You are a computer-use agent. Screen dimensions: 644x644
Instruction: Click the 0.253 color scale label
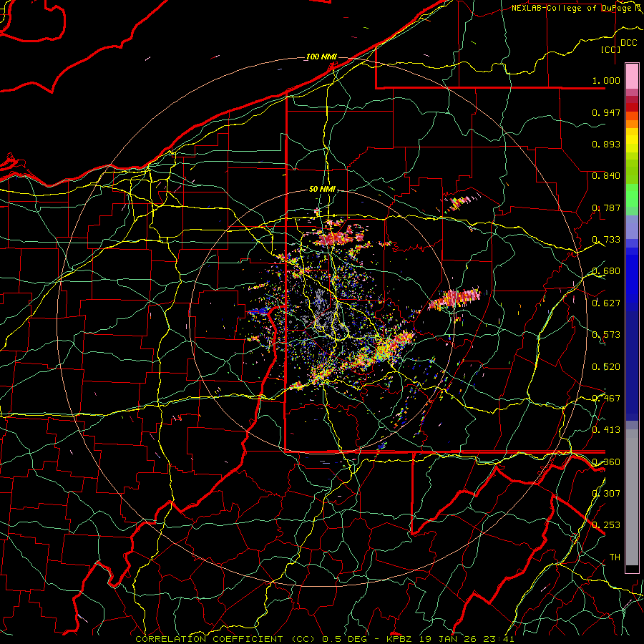606,525
